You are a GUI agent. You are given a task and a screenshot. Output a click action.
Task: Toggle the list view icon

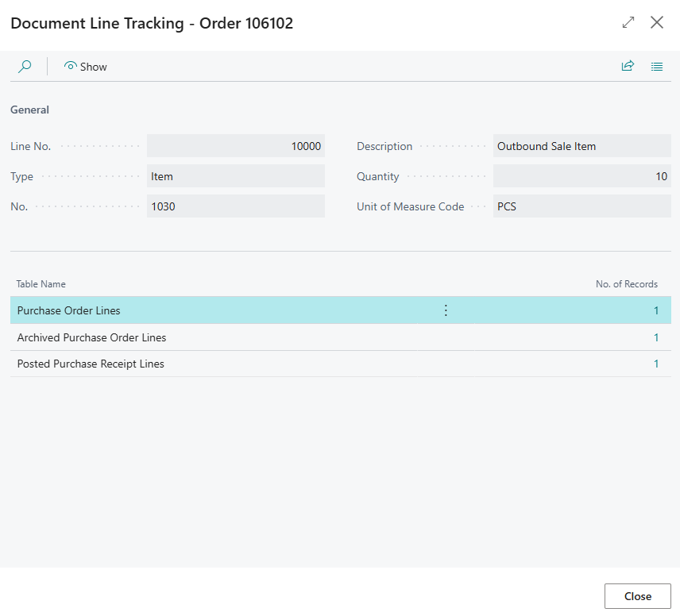pyautogui.click(x=657, y=67)
